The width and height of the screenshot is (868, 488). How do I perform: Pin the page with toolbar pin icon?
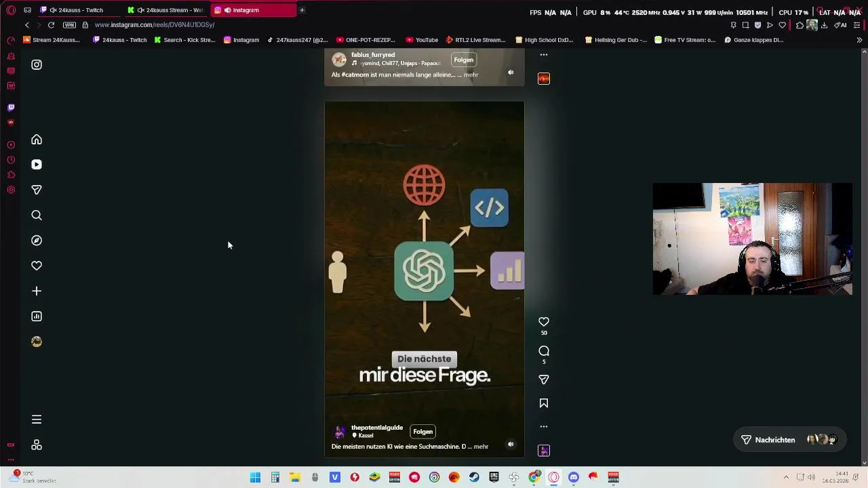[x=733, y=25]
